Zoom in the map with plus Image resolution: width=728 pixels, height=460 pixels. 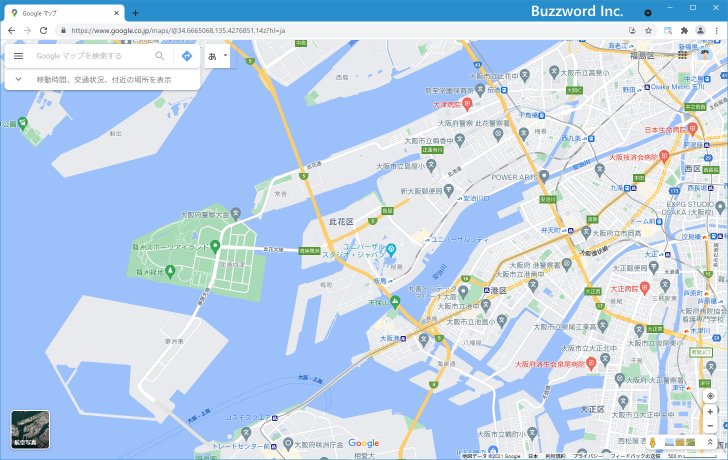(x=710, y=412)
